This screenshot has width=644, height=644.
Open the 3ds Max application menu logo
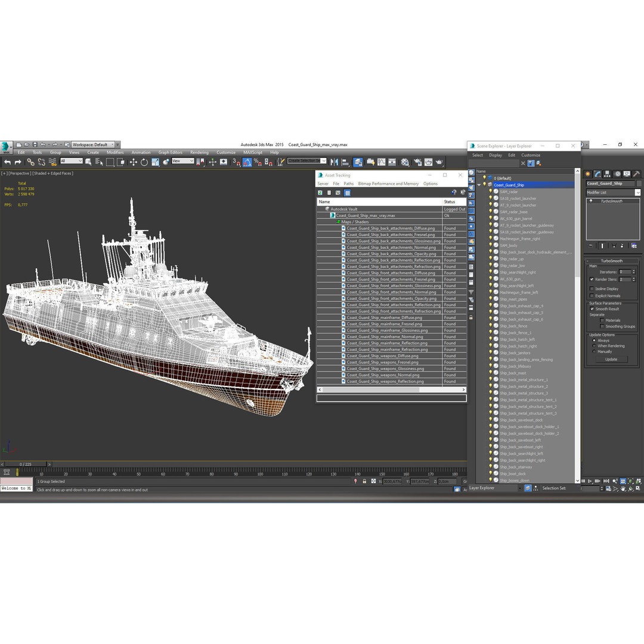click(x=5, y=146)
